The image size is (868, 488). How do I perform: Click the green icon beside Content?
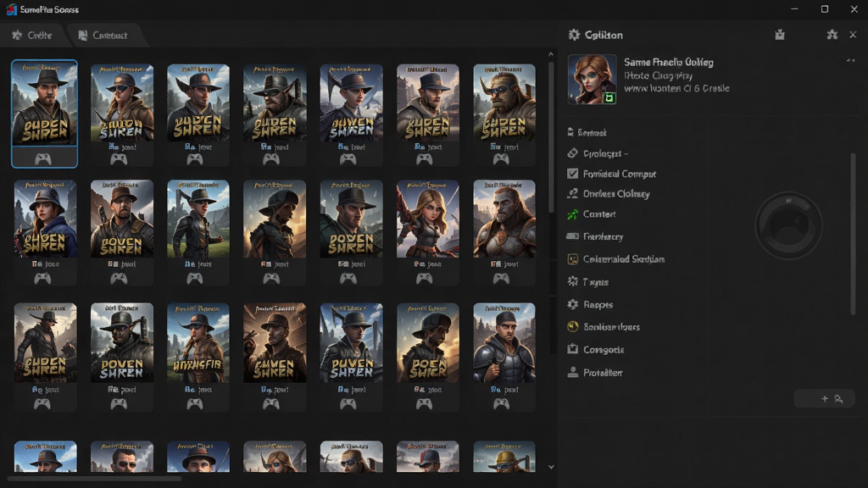tap(572, 214)
